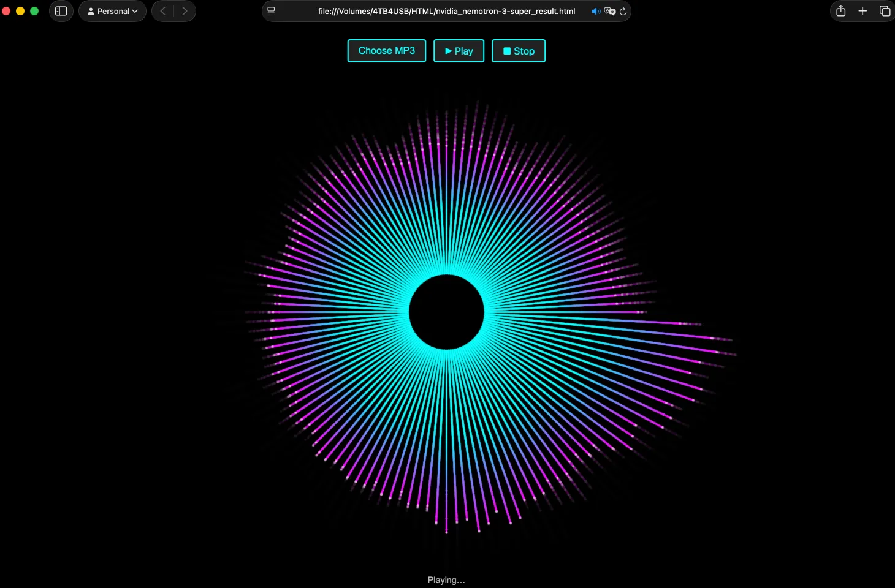Close the Safari window
The image size is (895, 588).
(6, 11)
